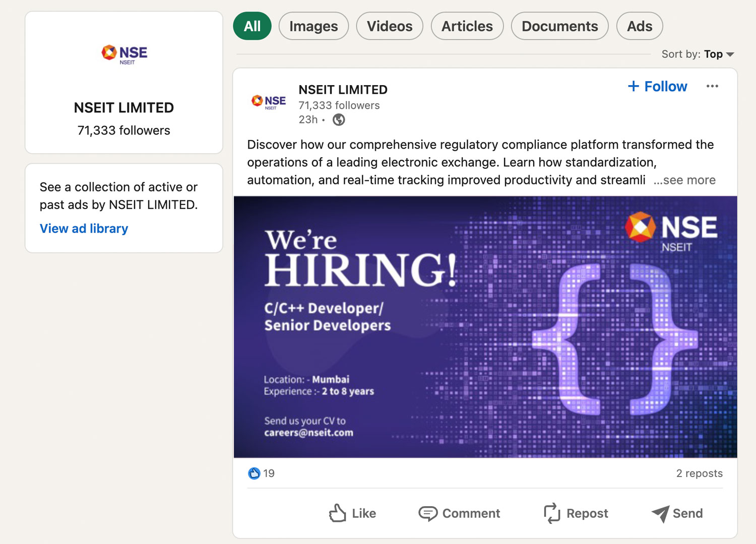The height and width of the screenshot is (544, 756).
Task: Open the We're Hiring post image
Action: click(485, 327)
